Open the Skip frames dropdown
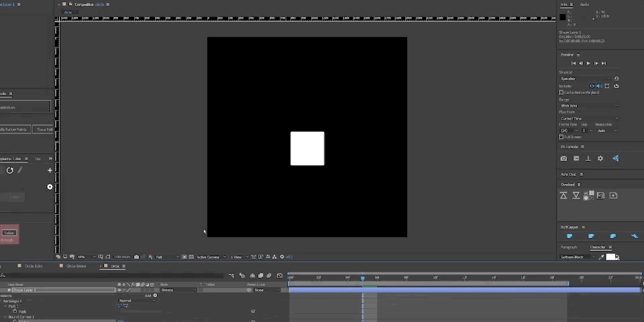The width and height of the screenshot is (644, 322). pos(586,131)
